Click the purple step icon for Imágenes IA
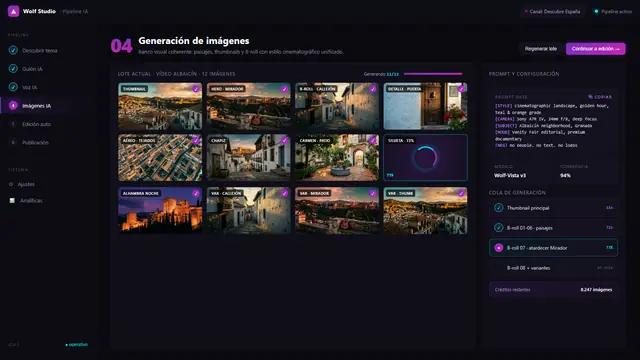Screen dimensions: 640x360 coord(13,105)
